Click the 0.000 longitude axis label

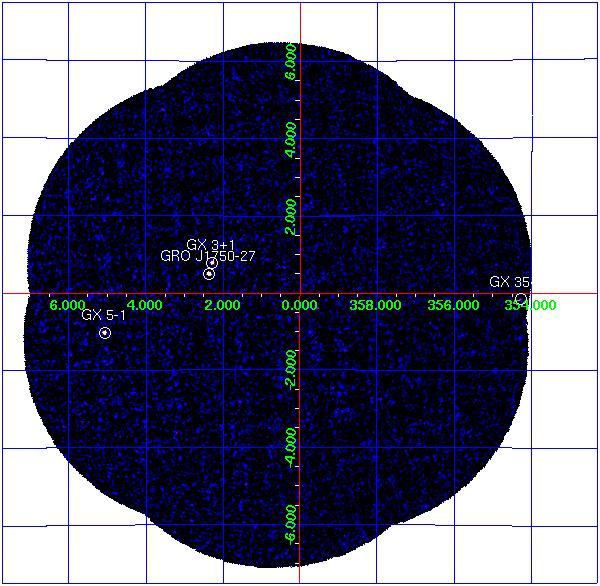[300, 305]
